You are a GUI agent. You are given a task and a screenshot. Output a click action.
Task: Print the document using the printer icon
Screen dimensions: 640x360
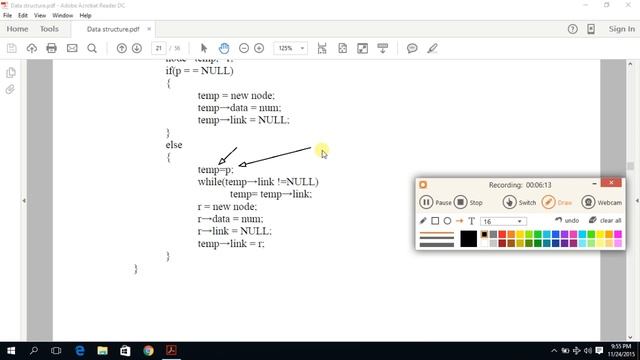(51, 48)
